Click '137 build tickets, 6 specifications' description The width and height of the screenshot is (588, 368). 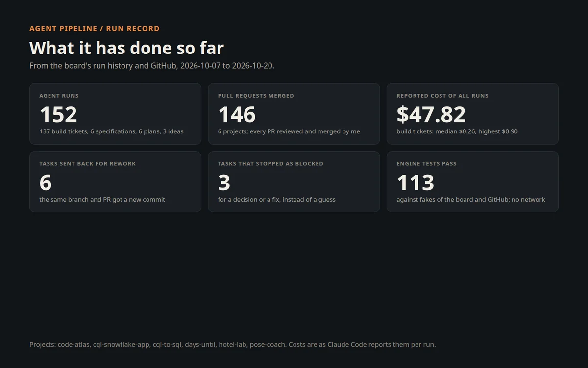pos(111,131)
